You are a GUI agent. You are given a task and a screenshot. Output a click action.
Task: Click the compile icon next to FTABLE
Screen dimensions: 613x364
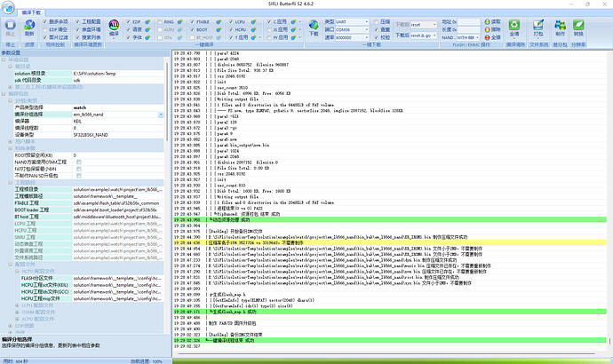[x=219, y=22]
